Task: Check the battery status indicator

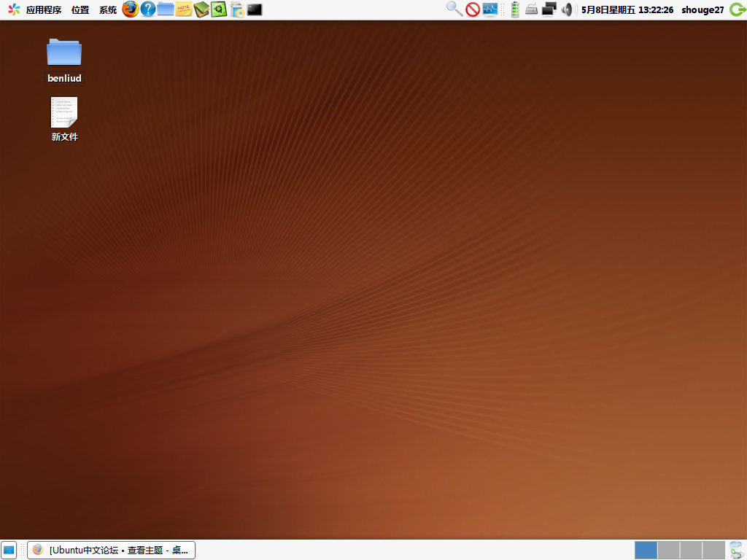Action: [515, 9]
